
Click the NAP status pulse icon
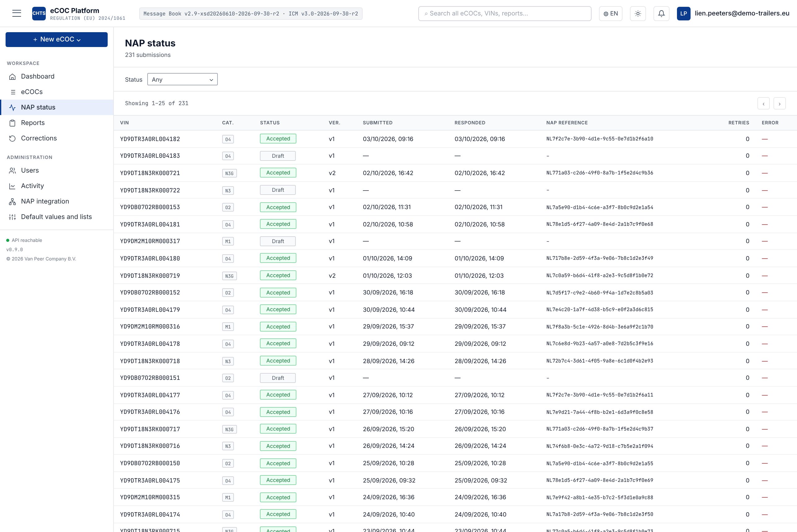pos(13,108)
